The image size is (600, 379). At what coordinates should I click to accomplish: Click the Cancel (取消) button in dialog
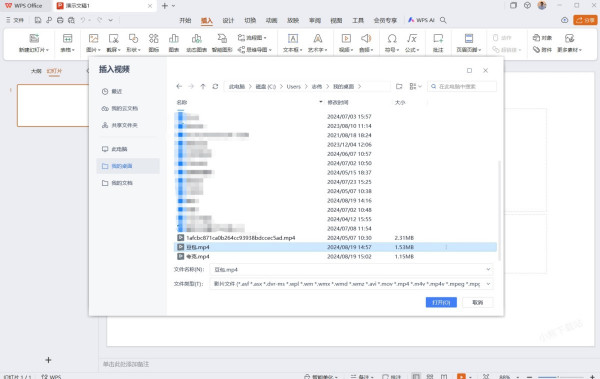pyautogui.click(x=478, y=302)
